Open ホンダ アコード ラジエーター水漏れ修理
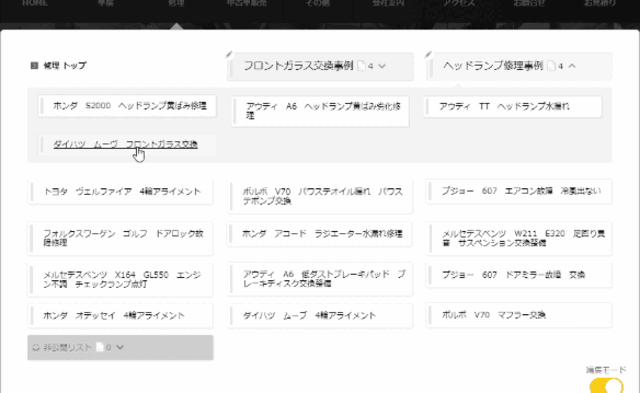Viewport: 640px width, 393px height. coord(320,234)
